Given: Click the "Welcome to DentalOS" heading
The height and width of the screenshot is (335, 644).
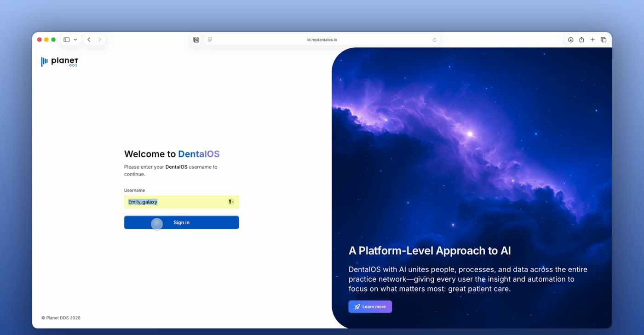Looking at the screenshot, I should click(x=172, y=154).
